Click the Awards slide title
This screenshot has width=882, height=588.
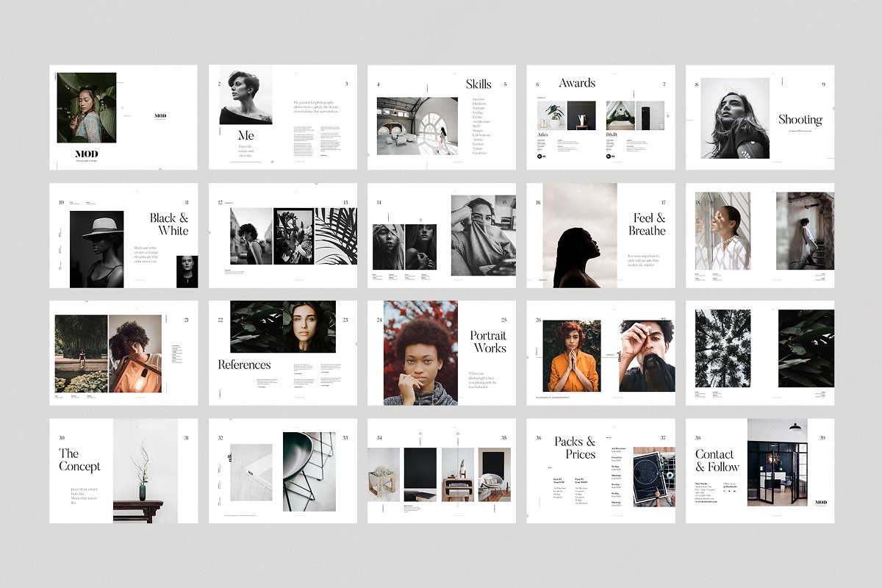[577, 83]
